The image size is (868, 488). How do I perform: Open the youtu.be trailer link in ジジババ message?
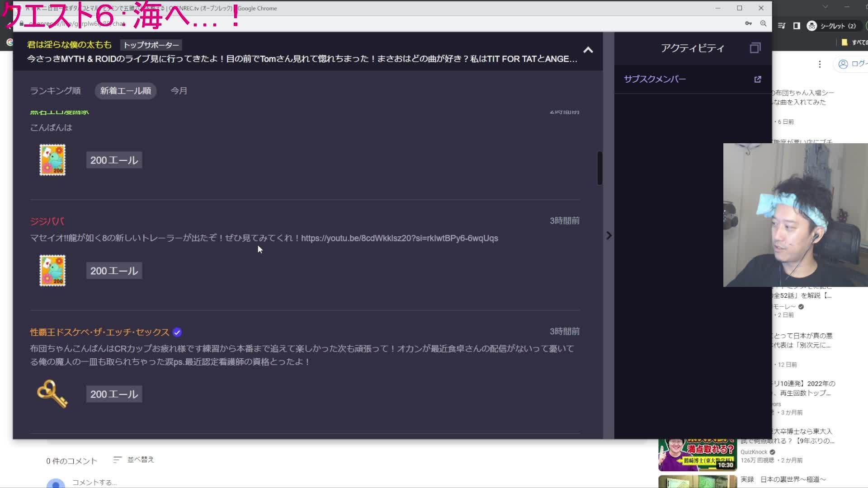coord(400,238)
